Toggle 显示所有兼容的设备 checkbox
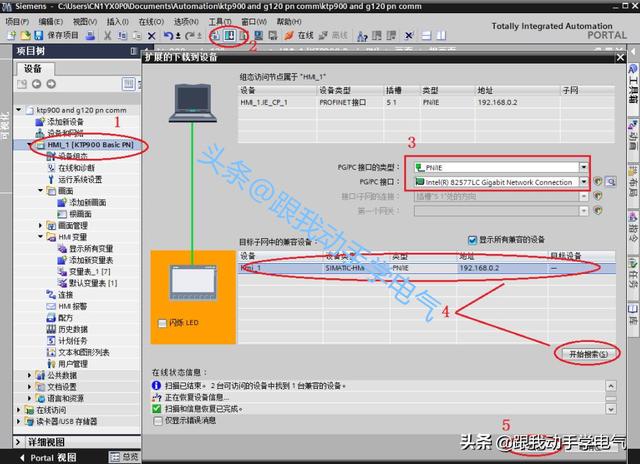Viewport: 640px width, 464px height. point(472,240)
